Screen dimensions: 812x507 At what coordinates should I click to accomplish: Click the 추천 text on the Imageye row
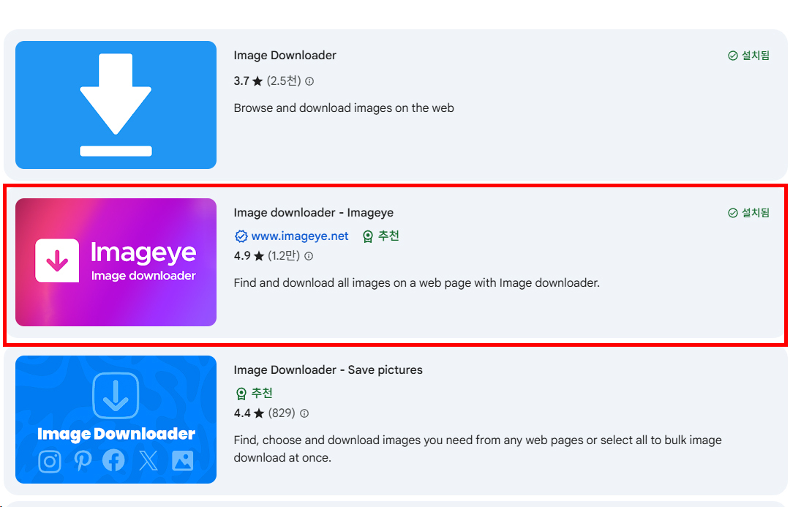click(x=388, y=236)
